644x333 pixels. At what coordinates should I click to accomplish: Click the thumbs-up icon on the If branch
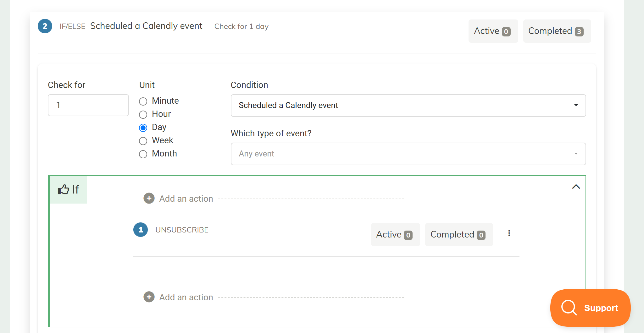coord(63,189)
